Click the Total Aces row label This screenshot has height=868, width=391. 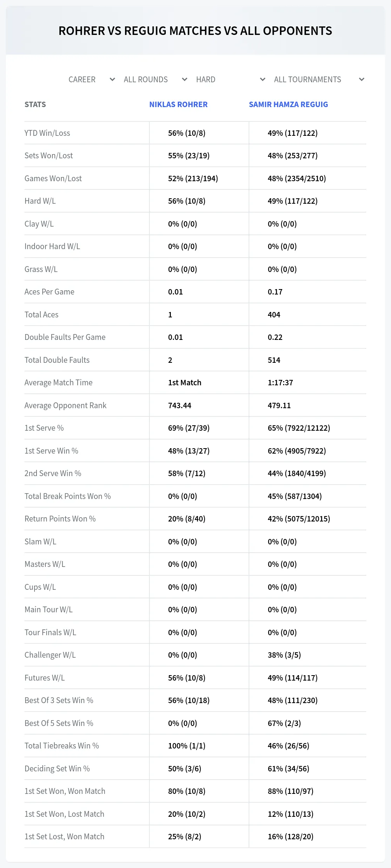[41, 315]
